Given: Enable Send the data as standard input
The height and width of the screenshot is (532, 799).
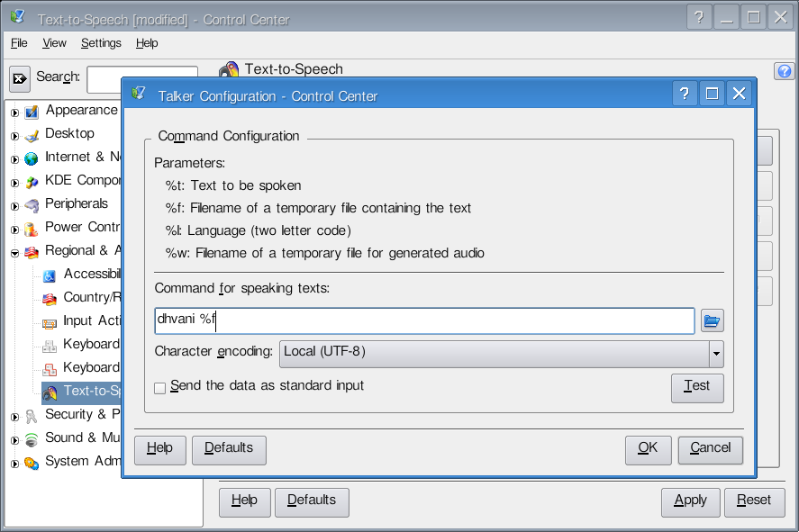Looking at the screenshot, I should click(x=160, y=388).
